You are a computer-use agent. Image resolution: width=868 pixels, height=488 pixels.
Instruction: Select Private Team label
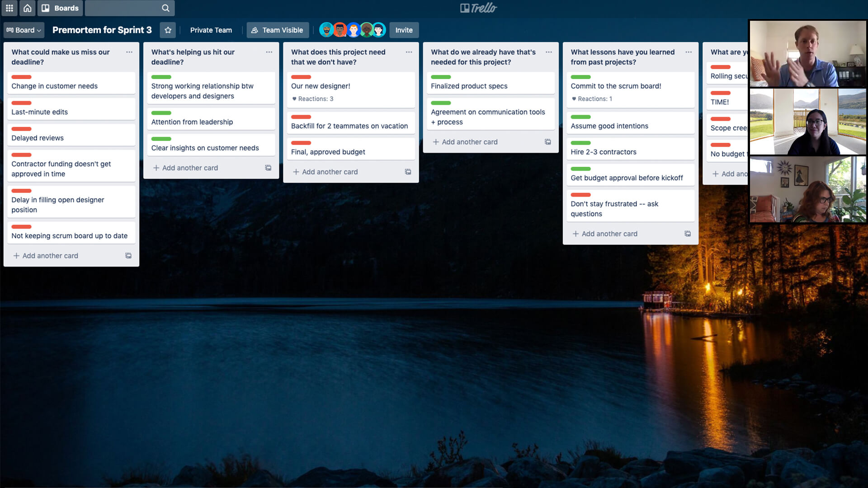point(211,30)
